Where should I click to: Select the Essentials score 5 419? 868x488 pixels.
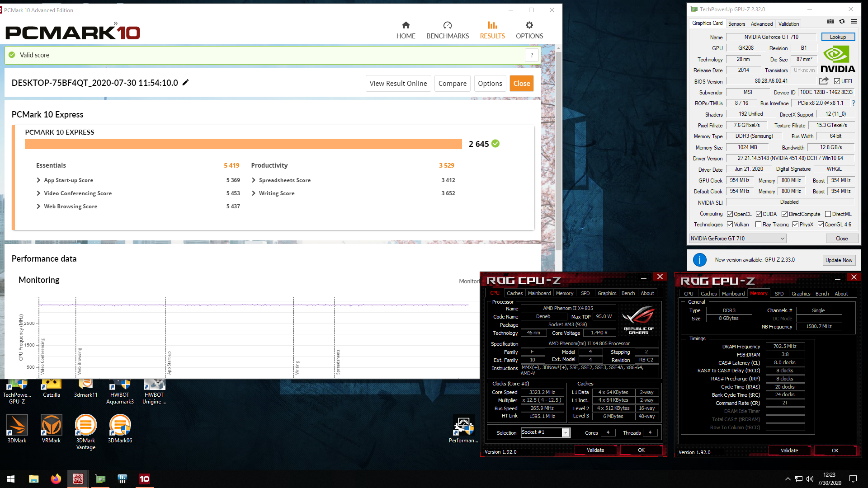pos(231,166)
